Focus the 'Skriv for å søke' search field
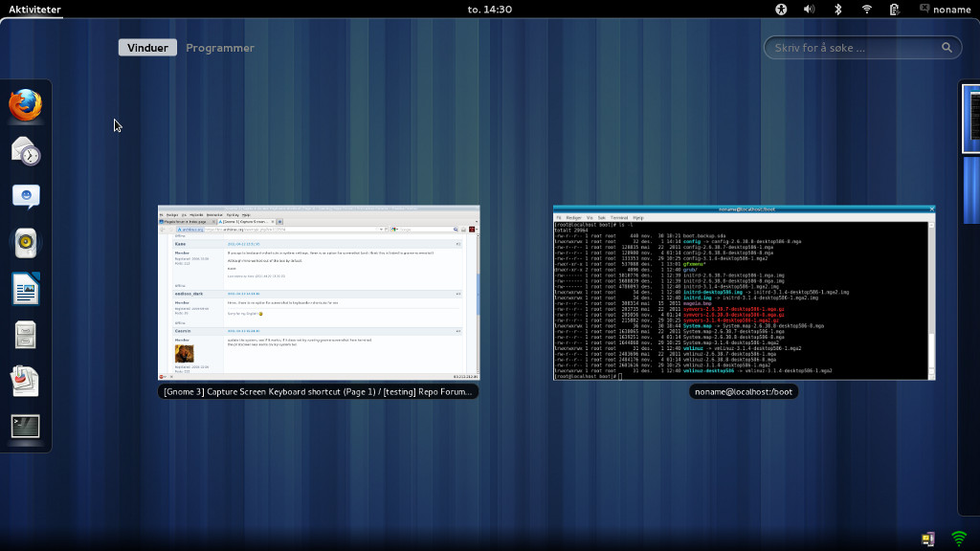The width and height of the screenshot is (980, 551). coord(862,48)
